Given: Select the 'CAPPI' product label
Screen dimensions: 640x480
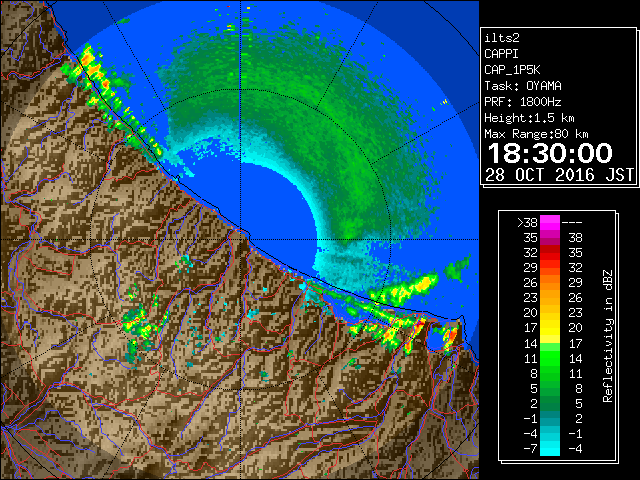Looking at the screenshot, I should (501, 54).
